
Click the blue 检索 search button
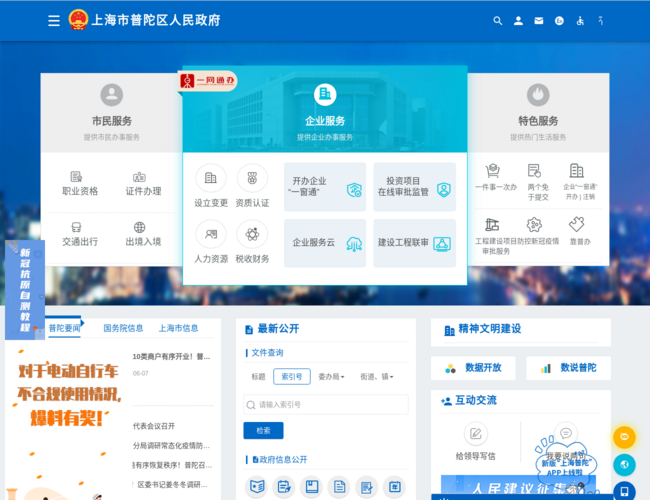pyautogui.click(x=263, y=431)
